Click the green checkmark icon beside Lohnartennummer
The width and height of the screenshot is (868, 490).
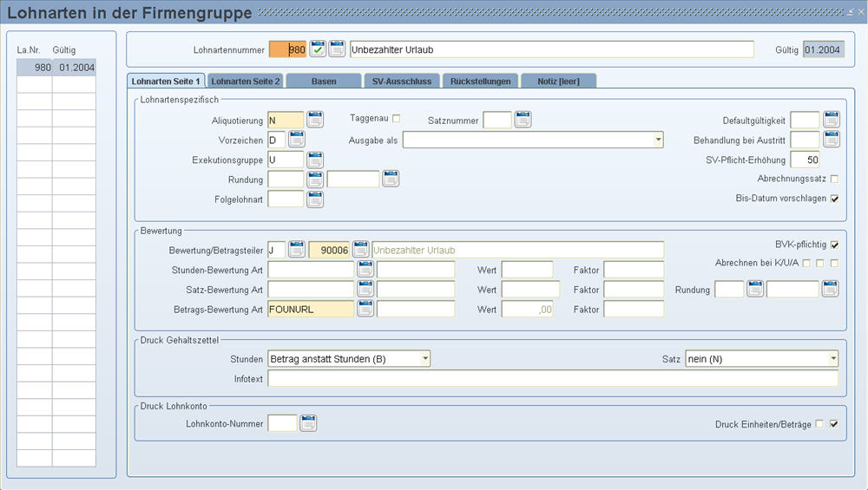click(318, 49)
